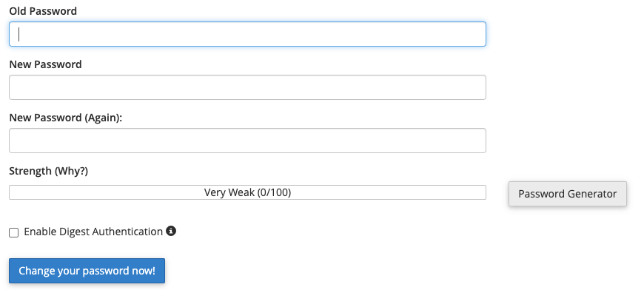The image size is (644, 290).
Task: Open the Digest Authentication info icon
Action: click(x=171, y=231)
